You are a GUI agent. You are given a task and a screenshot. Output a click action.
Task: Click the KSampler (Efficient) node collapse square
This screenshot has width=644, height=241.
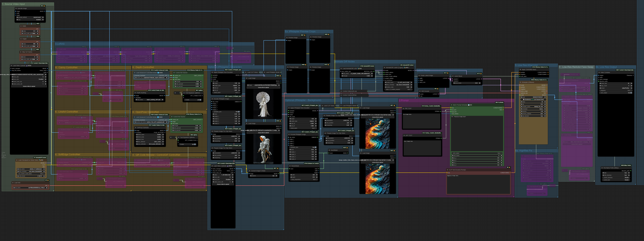tap(520, 82)
